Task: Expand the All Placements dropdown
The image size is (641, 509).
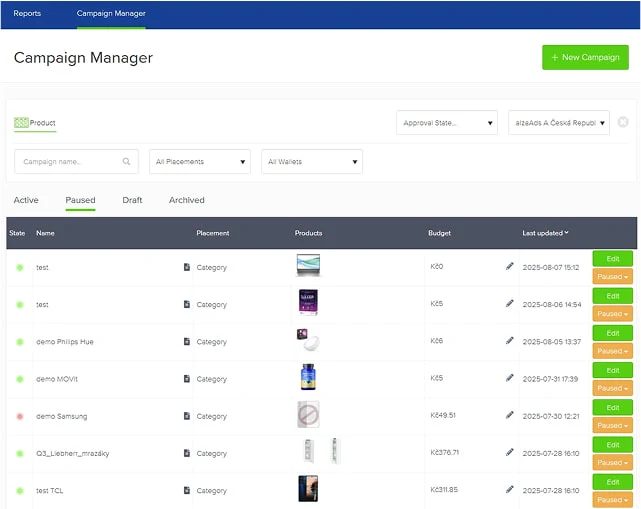Action: click(x=200, y=162)
